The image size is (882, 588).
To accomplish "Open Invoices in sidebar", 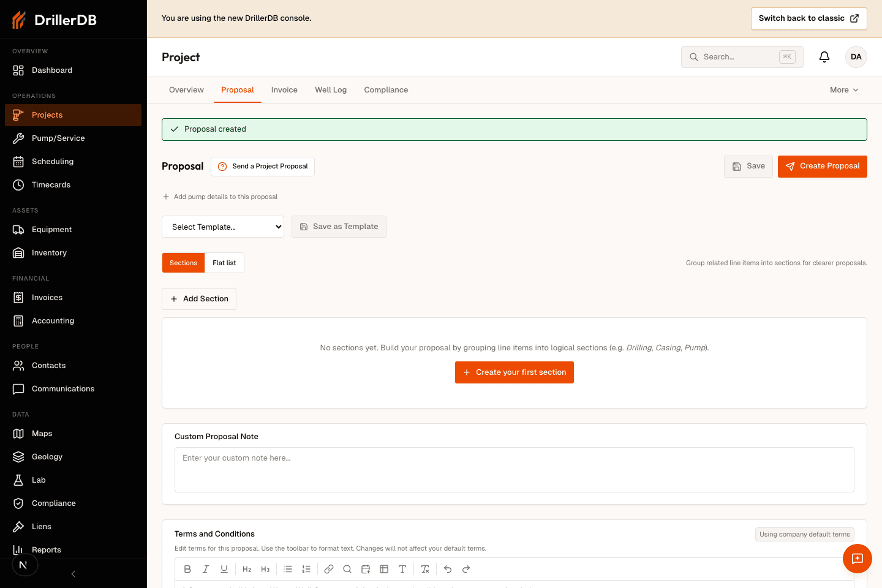I will 73,298.
